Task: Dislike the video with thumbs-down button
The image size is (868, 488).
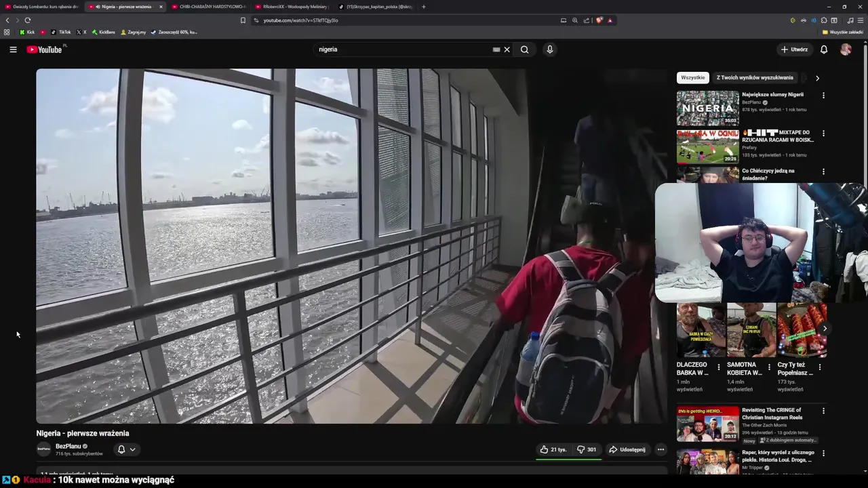Action: click(x=587, y=449)
